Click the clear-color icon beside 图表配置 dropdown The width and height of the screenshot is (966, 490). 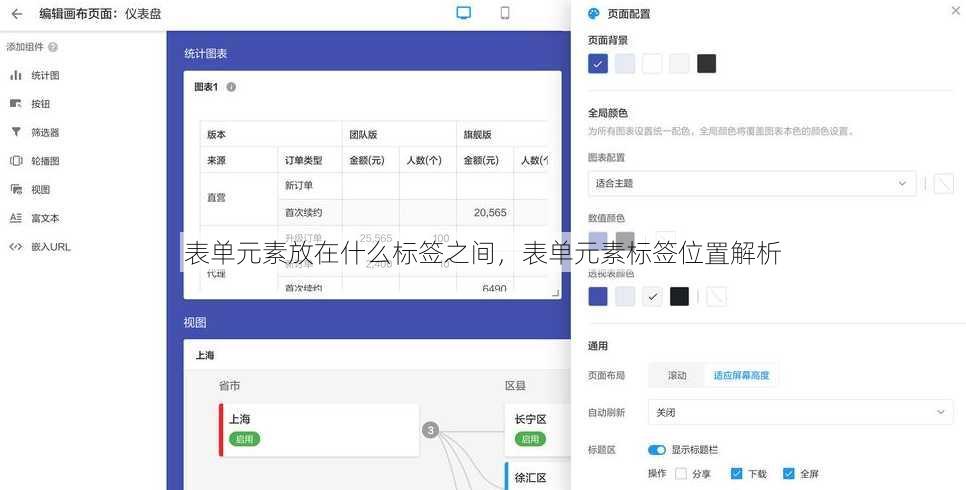click(x=943, y=184)
